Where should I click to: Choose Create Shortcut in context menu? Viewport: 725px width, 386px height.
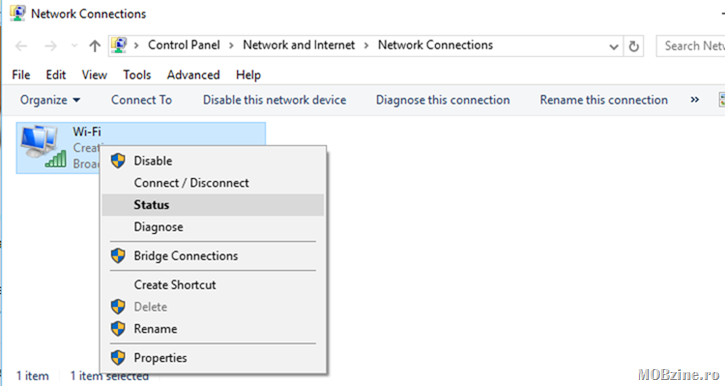pos(213,285)
